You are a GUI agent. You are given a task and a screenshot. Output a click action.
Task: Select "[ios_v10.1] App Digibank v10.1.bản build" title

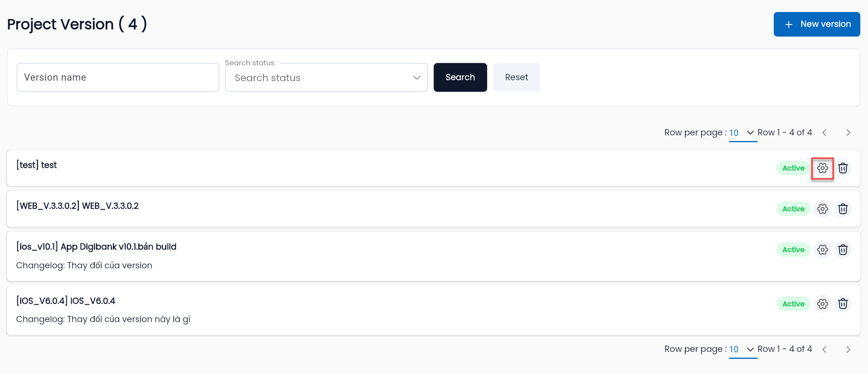click(96, 247)
